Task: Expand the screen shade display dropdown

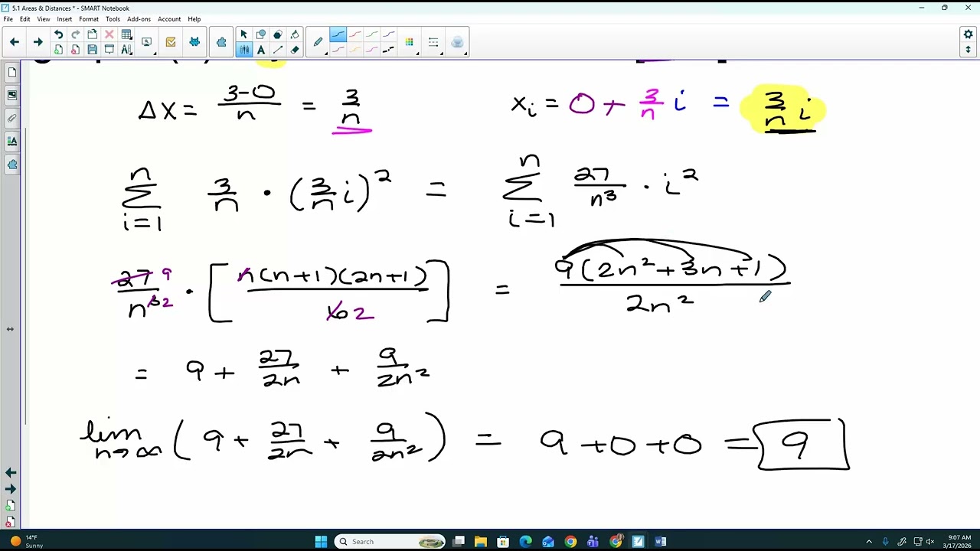Action: pyautogui.click(x=147, y=42)
